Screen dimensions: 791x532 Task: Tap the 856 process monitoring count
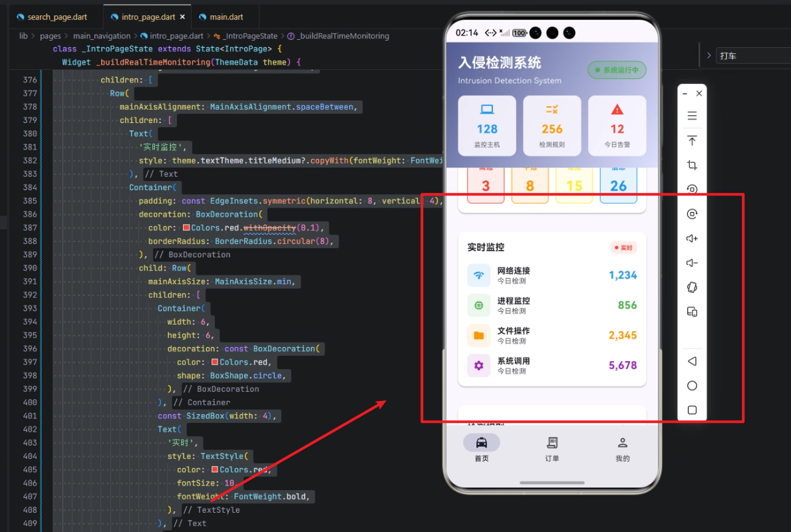(x=627, y=305)
